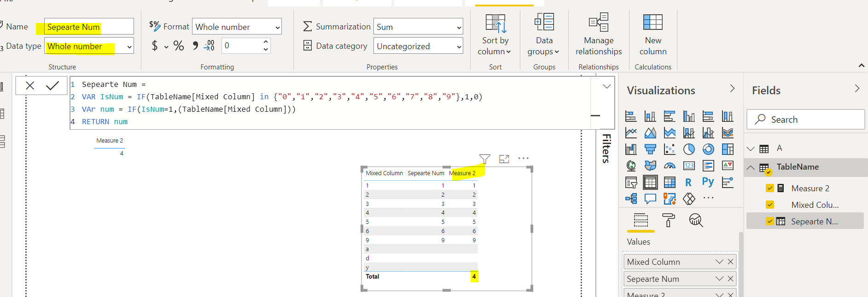Select the Treemap visual
The width and height of the screenshot is (868, 297).
[728, 149]
